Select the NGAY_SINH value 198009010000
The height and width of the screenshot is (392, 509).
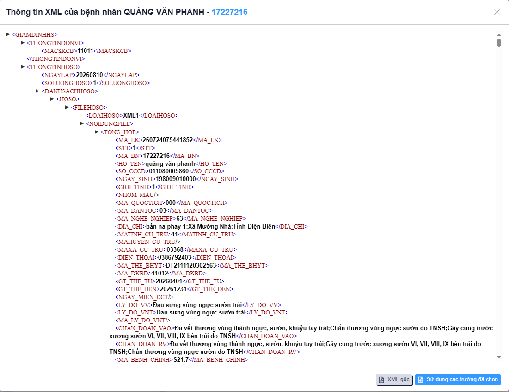[x=176, y=179]
